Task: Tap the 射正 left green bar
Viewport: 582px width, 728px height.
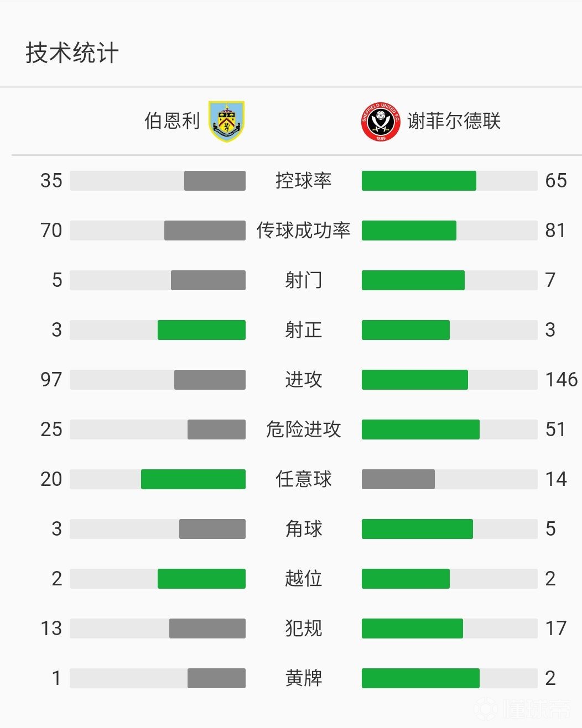Action: click(x=201, y=330)
